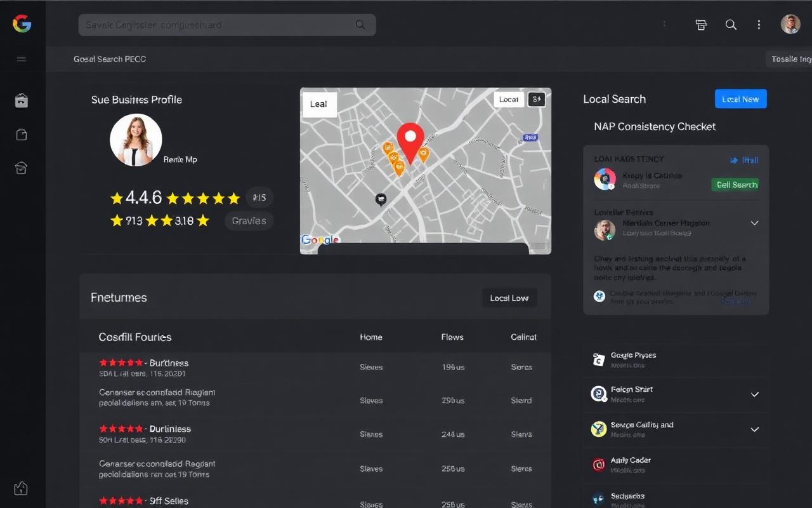Click the Google Pryces list icon

tap(598, 360)
